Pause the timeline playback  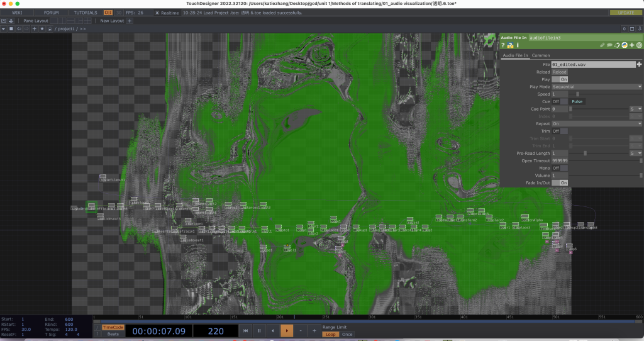(x=258, y=330)
